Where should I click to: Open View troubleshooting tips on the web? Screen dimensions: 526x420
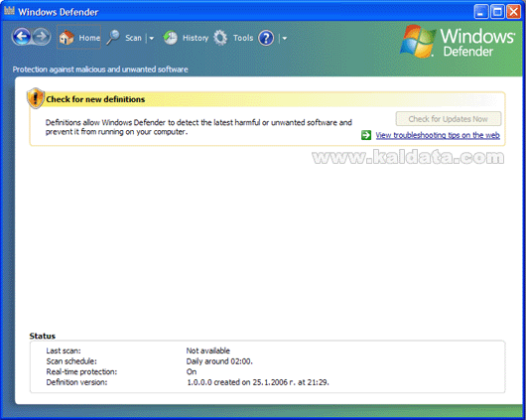point(438,135)
